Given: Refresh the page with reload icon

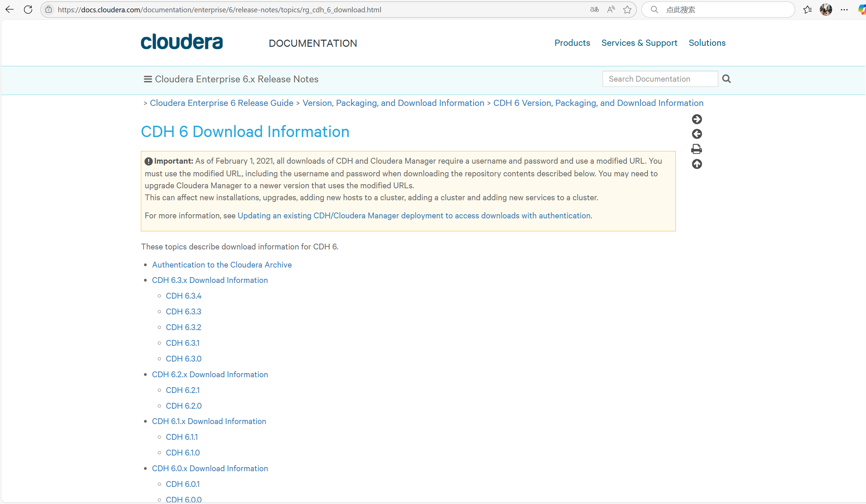Looking at the screenshot, I should (28, 10).
